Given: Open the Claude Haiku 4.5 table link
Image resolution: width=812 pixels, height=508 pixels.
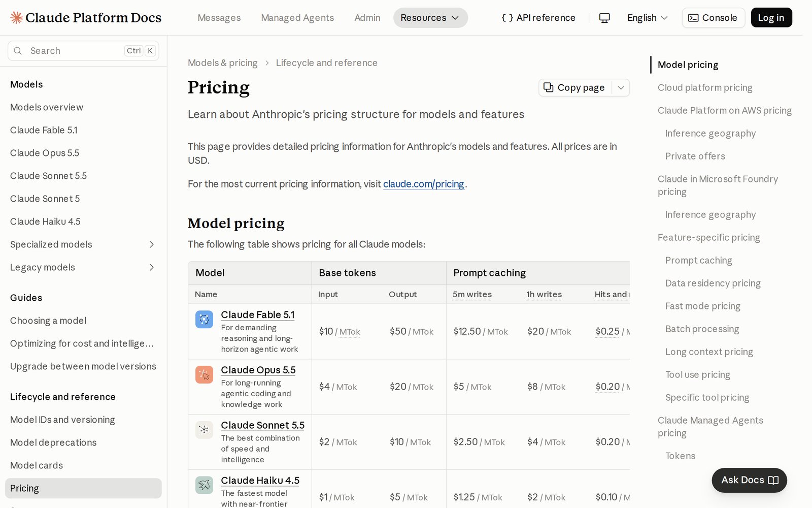Looking at the screenshot, I should pos(260,481).
